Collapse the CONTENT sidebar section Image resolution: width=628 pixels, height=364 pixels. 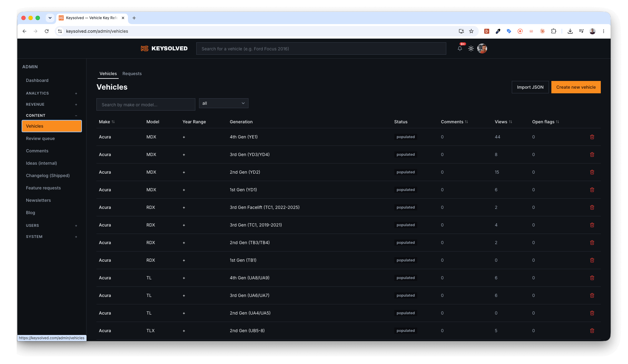click(x=51, y=116)
